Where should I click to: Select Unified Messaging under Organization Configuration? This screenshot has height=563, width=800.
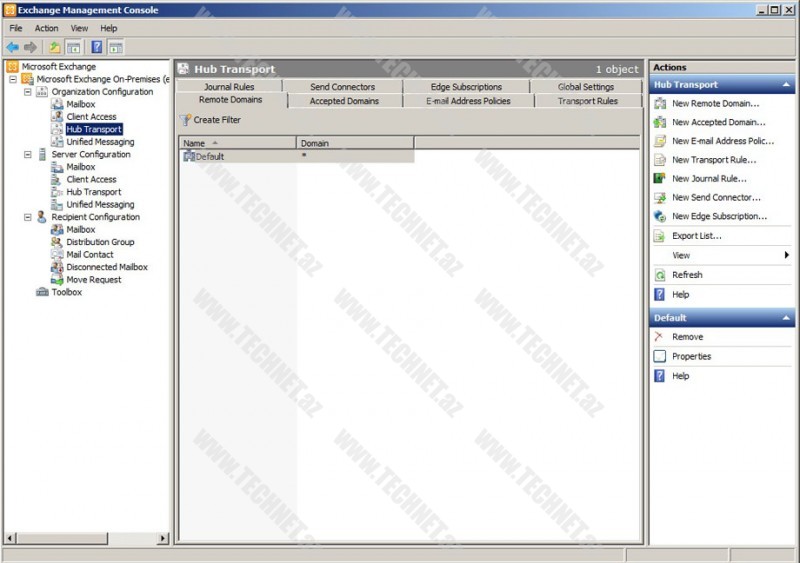tap(100, 142)
